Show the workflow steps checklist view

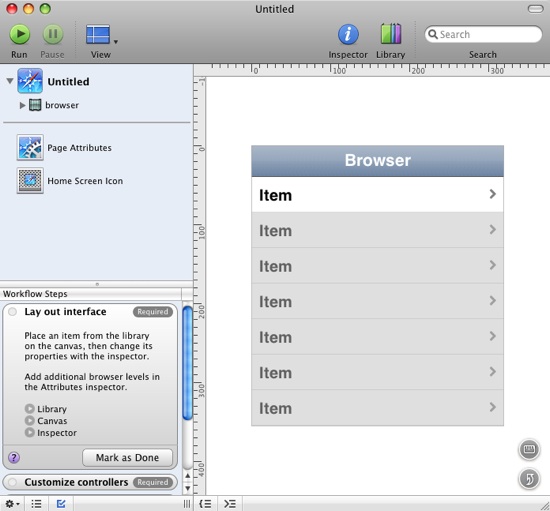[x=61, y=504]
